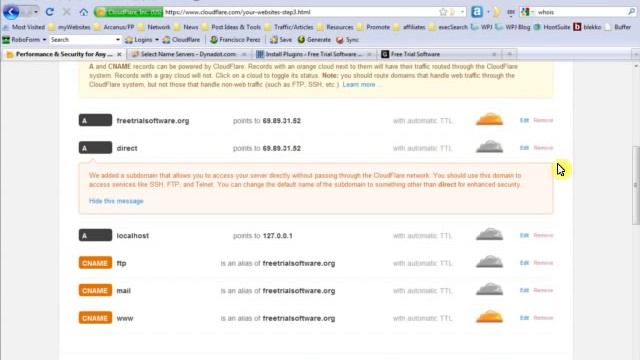
Task: Open Traffic/Articles bookmark folder
Action: [x=289, y=27]
